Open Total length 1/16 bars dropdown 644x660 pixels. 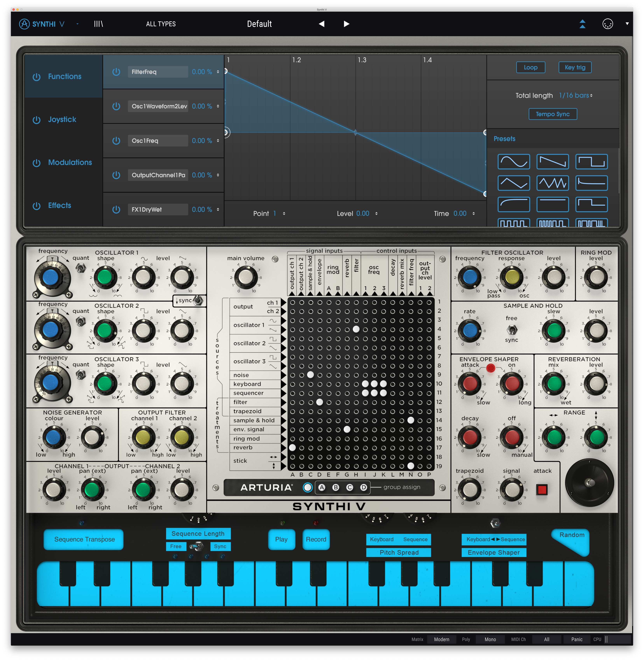575,96
